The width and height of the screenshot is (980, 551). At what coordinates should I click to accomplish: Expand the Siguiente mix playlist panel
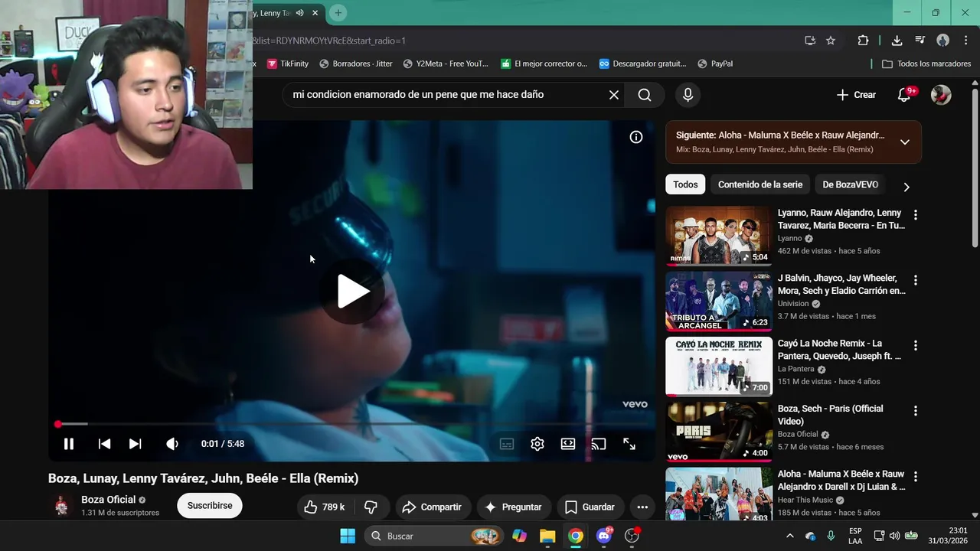tap(905, 142)
